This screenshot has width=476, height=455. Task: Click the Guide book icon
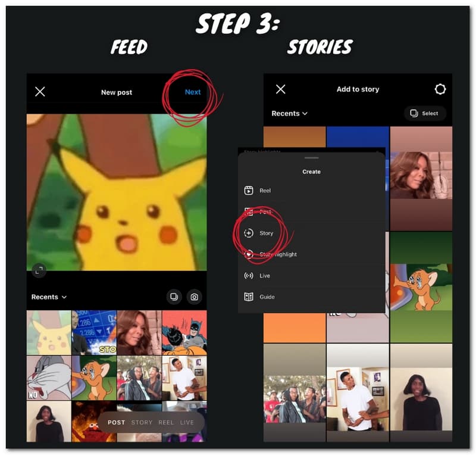pyautogui.click(x=249, y=297)
